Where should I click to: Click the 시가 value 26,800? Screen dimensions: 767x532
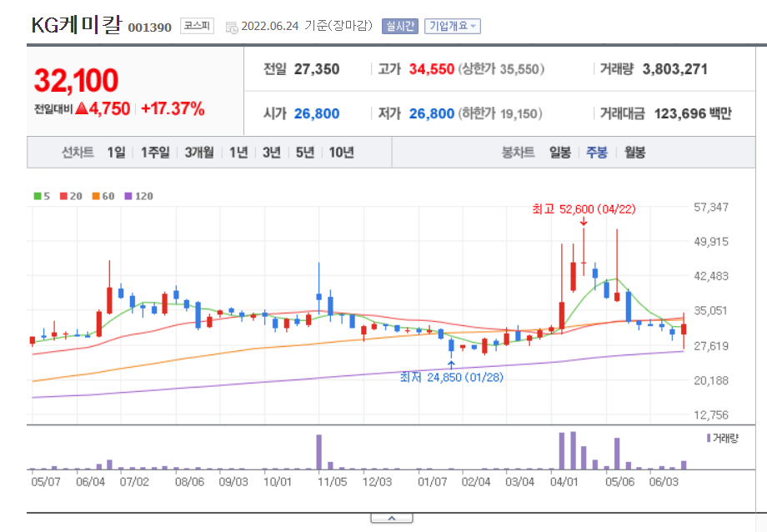[317, 114]
